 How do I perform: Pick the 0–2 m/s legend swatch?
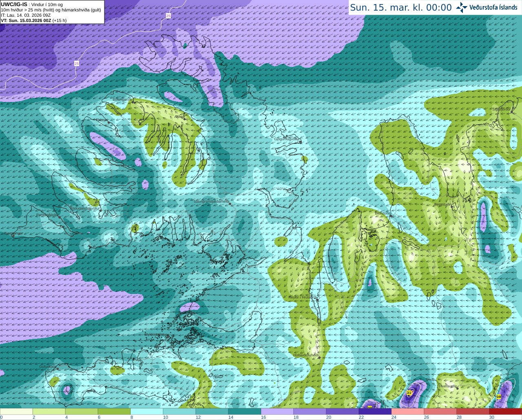click(x=16, y=411)
